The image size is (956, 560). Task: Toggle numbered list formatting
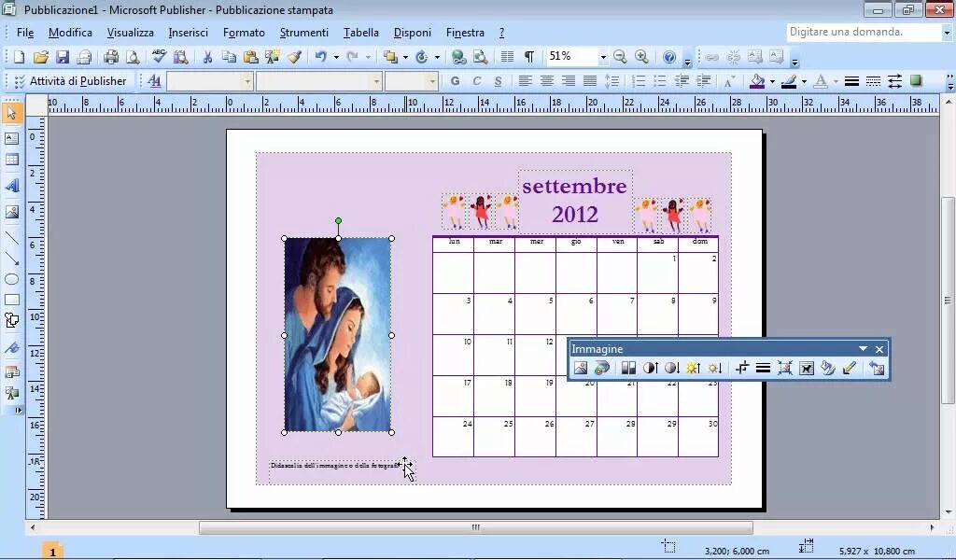(639, 81)
